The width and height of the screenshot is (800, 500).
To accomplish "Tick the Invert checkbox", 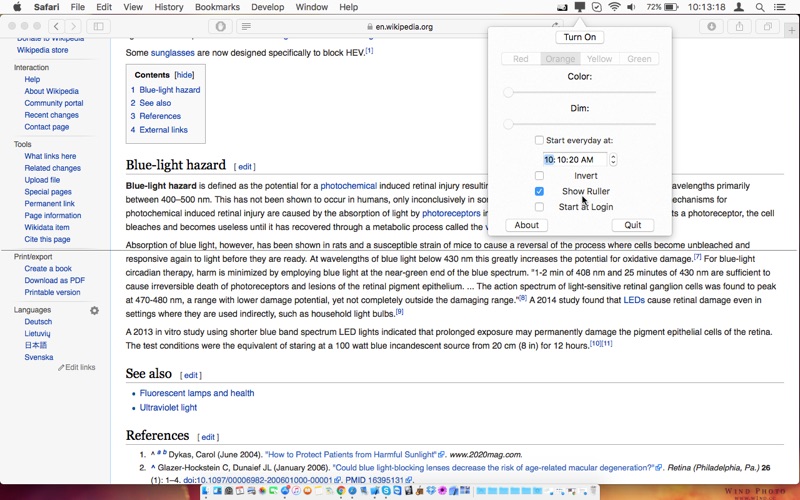I will [x=539, y=176].
